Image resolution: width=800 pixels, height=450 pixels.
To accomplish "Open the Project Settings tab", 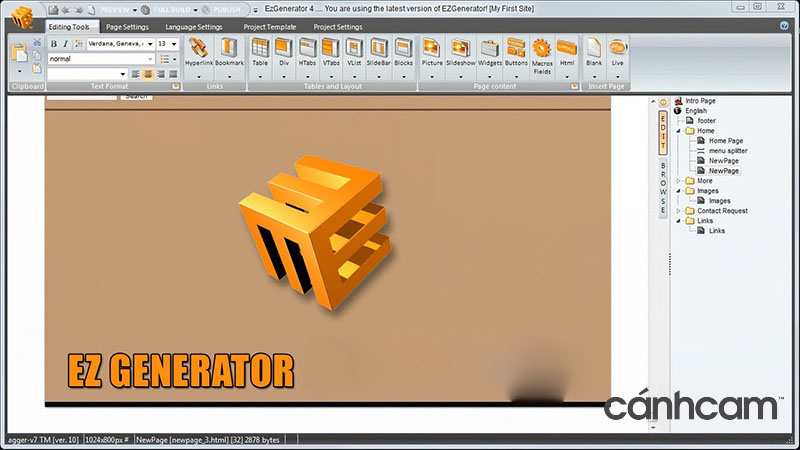I will [338, 27].
